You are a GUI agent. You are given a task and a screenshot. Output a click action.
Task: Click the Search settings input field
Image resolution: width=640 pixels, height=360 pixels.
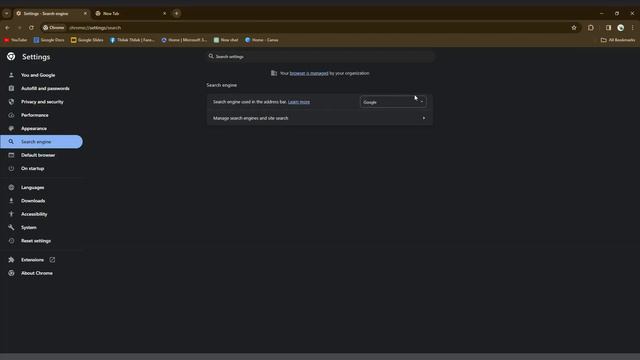(320, 56)
